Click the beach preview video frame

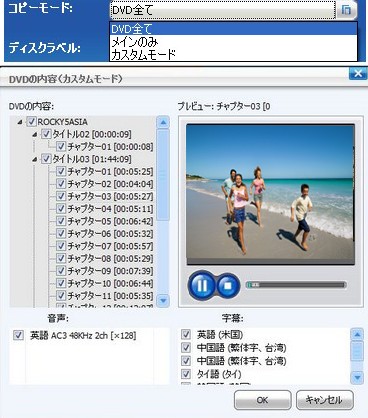click(x=270, y=194)
